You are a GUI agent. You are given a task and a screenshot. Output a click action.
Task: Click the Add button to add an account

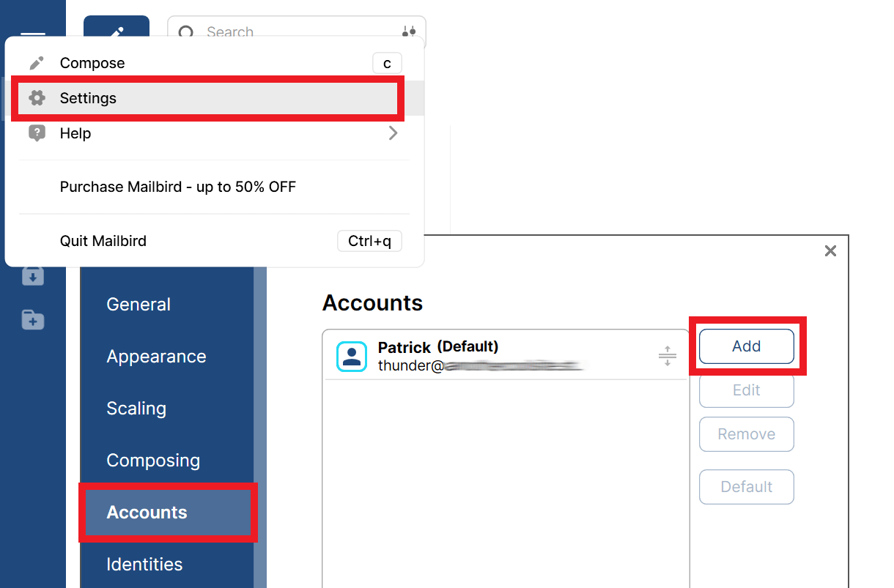coord(745,346)
